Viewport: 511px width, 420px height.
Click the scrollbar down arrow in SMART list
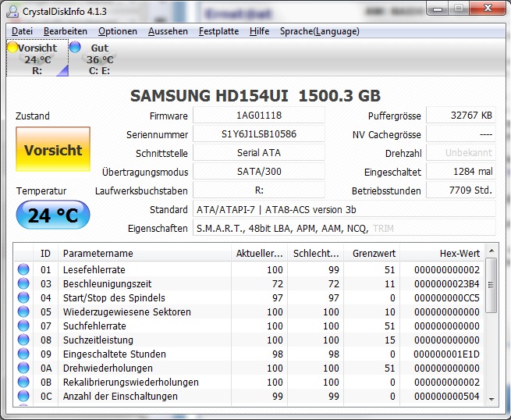click(x=491, y=399)
